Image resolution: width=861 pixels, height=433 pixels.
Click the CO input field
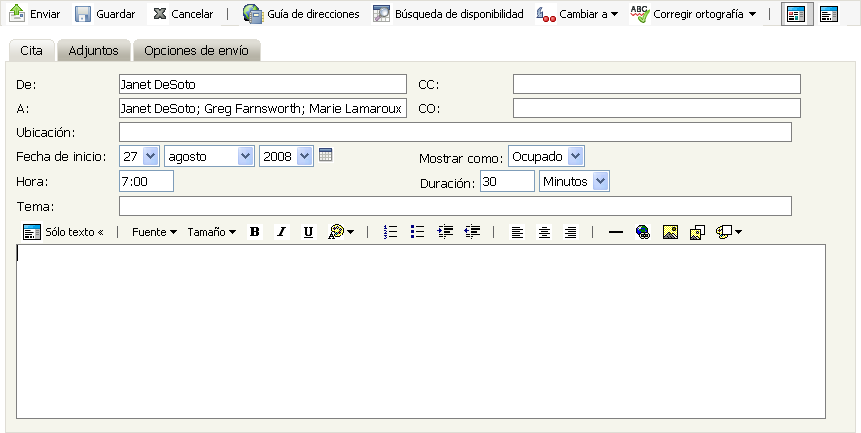tap(657, 108)
